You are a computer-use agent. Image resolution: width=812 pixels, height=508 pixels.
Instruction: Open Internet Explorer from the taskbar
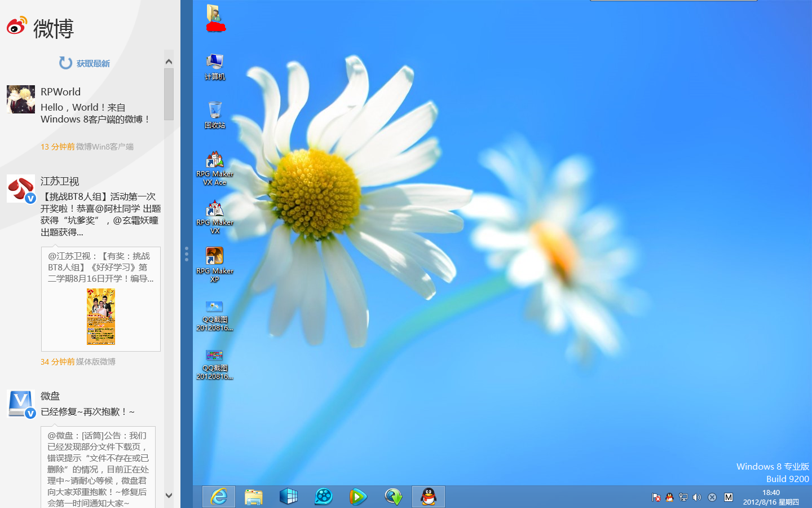[219, 497]
